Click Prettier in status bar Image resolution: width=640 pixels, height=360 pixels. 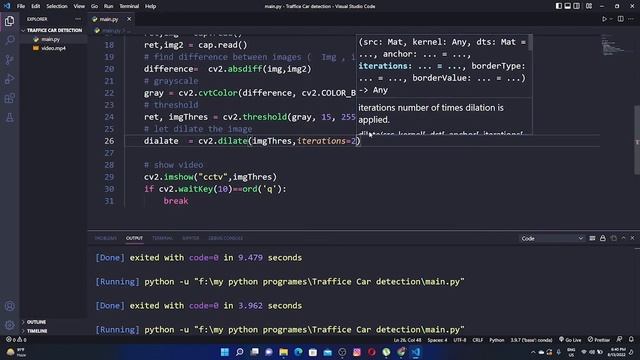coord(599,340)
